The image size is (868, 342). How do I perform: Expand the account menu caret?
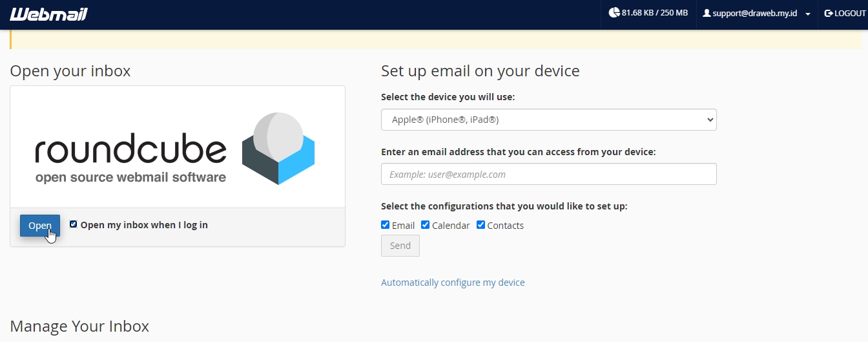pos(808,14)
